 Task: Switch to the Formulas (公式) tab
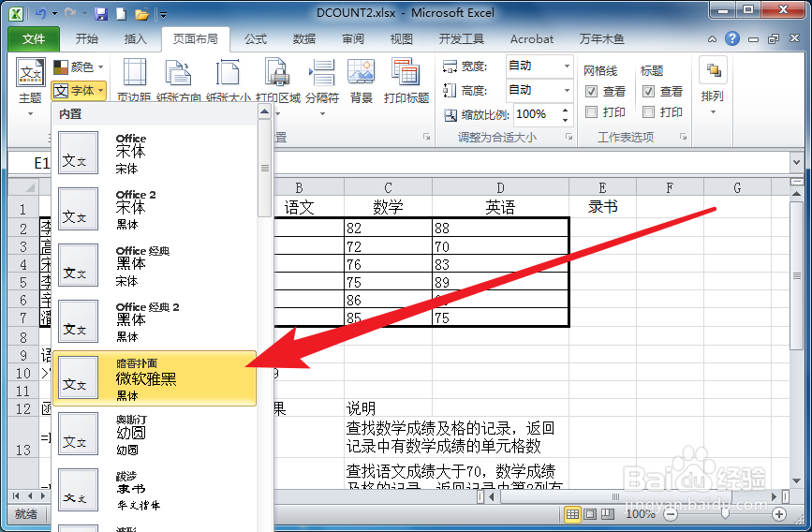click(x=256, y=38)
